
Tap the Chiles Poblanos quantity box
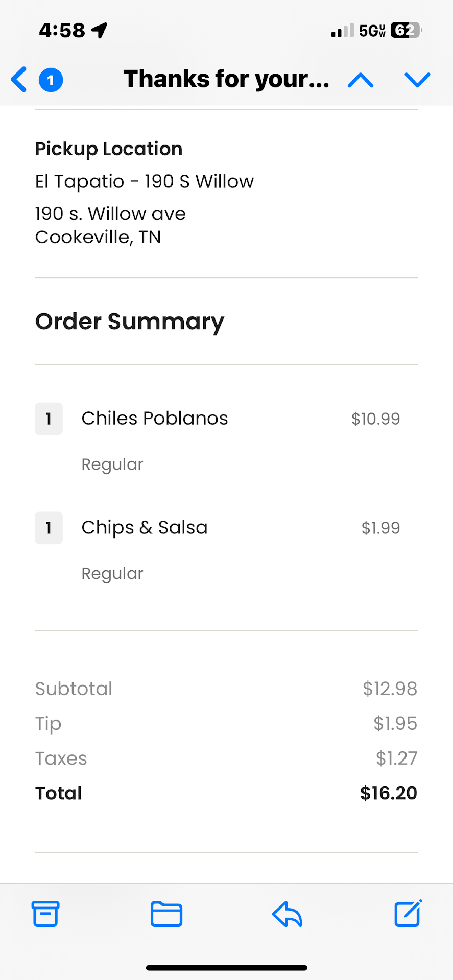pyautogui.click(x=49, y=419)
